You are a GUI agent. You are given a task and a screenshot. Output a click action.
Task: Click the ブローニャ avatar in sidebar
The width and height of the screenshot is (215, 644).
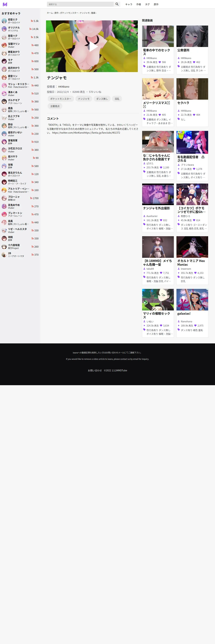click(4, 198)
